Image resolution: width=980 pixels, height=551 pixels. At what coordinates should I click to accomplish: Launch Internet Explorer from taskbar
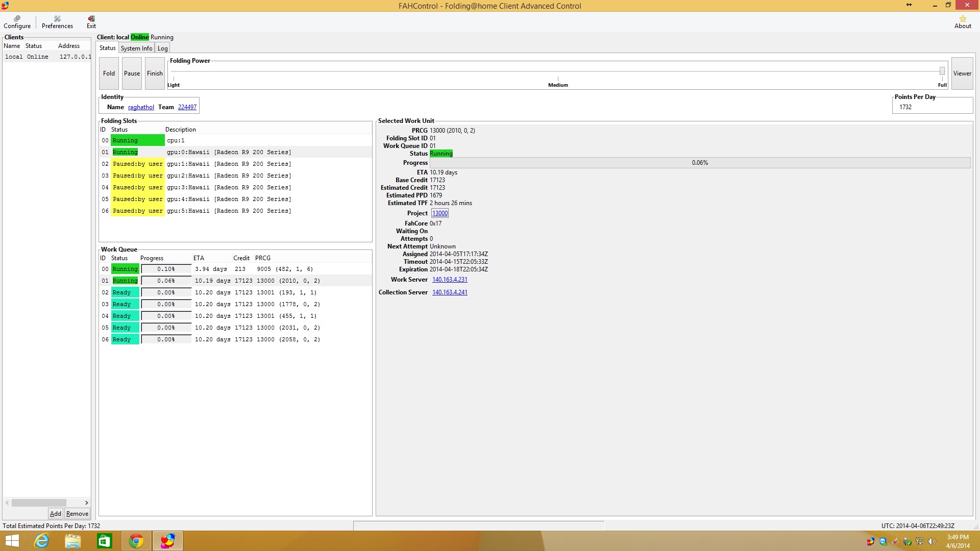[x=41, y=541]
